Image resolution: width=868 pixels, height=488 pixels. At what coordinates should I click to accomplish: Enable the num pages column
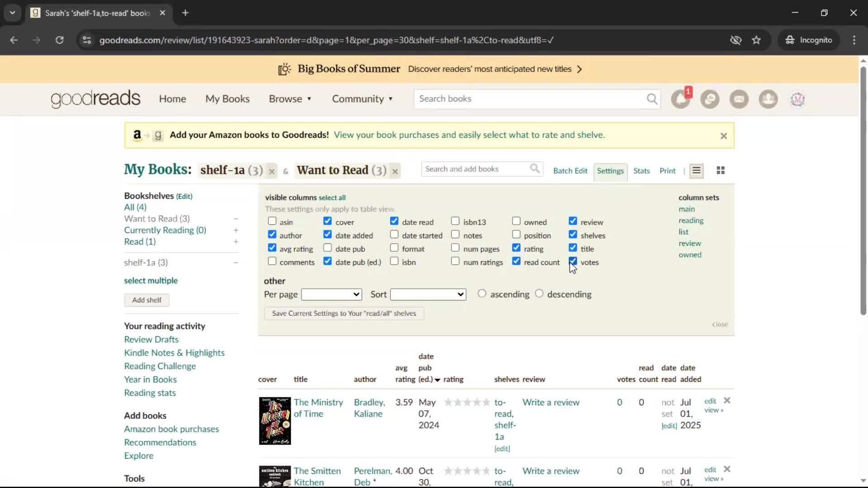pos(455,248)
